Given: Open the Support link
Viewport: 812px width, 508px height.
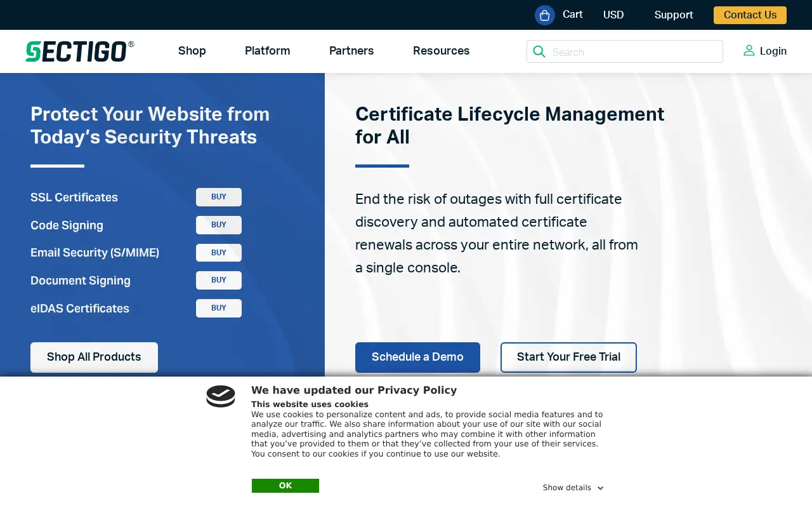Looking at the screenshot, I should (x=674, y=15).
